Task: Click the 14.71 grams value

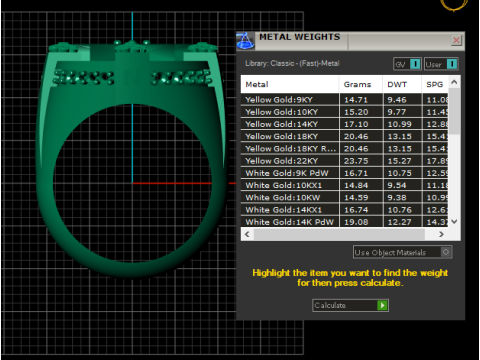Action: click(356, 100)
